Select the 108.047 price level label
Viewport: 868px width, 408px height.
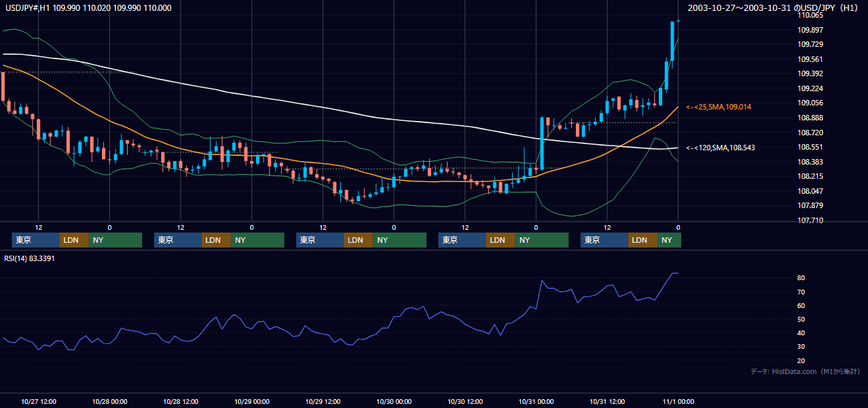[810, 191]
